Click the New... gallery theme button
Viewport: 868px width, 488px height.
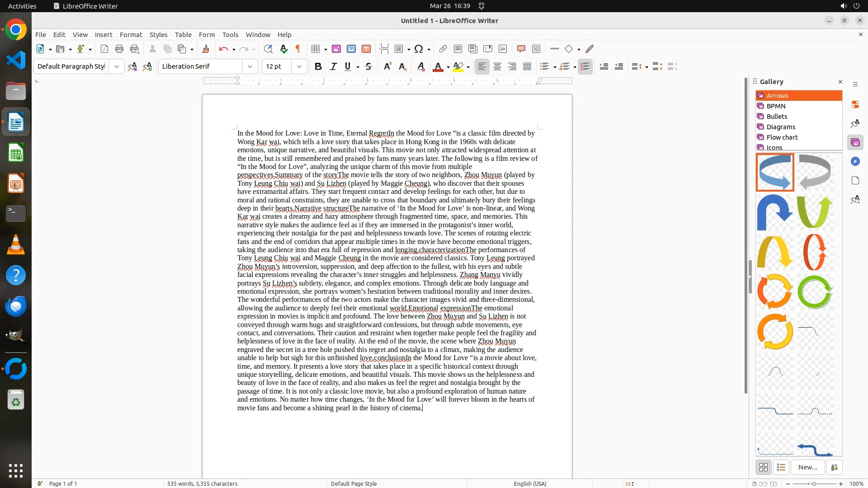(807, 467)
